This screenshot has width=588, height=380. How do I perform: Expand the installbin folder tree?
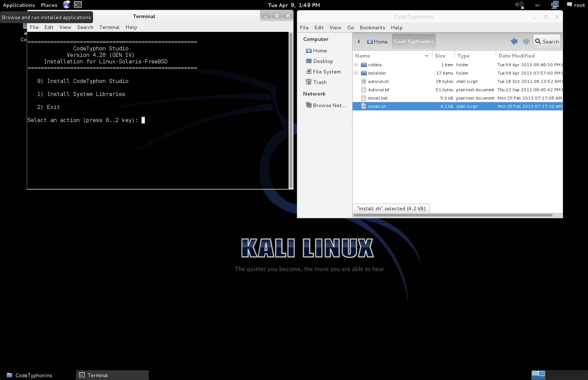[356, 73]
